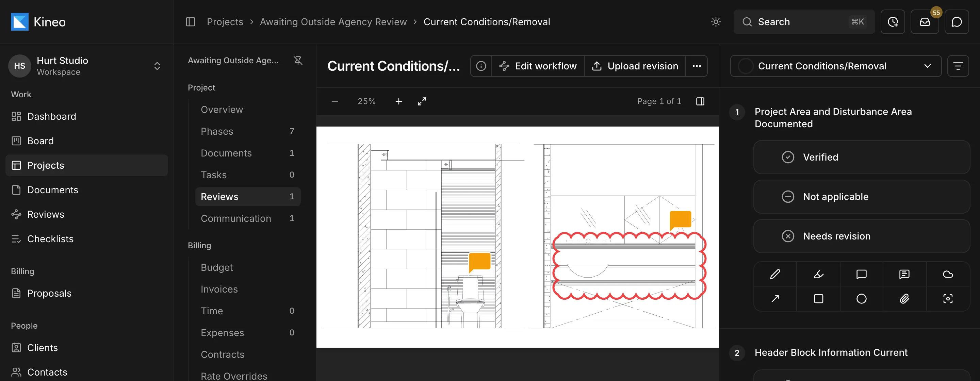Viewport: 980px width, 381px height.
Task: Open project Documents with count 1
Action: coord(248,153)
